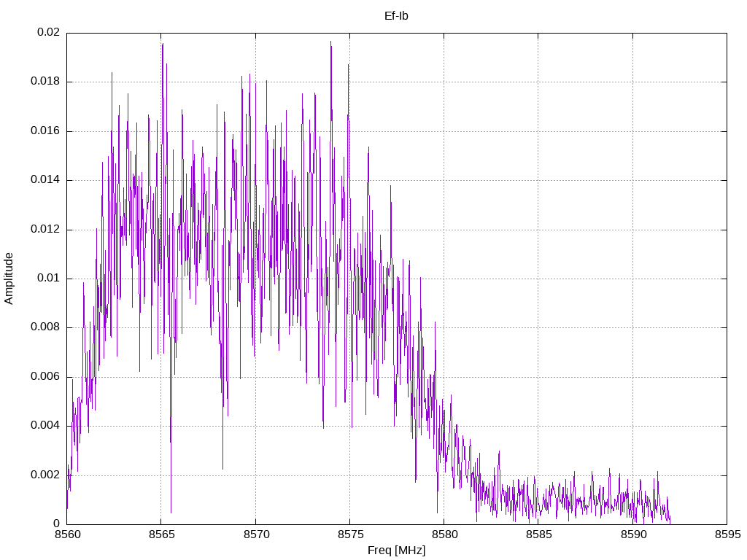
Task: Click x-axis tick label 8590
Action: [x=633, y=534]
